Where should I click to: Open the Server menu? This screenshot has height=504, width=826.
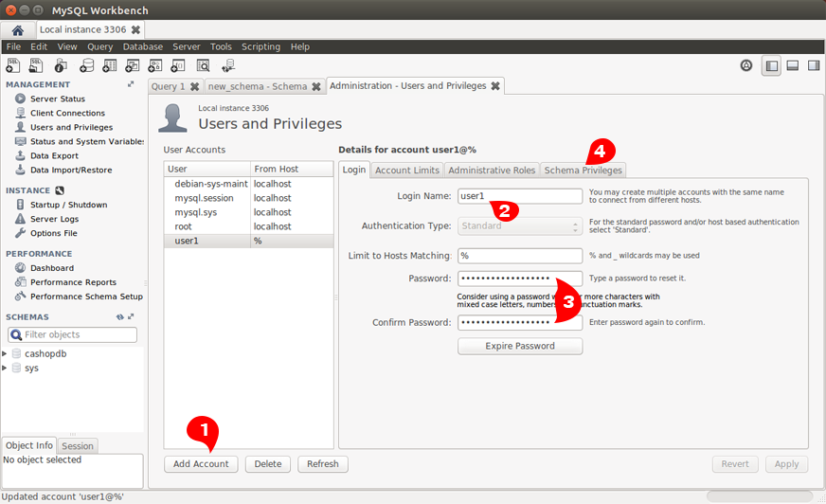[187, 46]
